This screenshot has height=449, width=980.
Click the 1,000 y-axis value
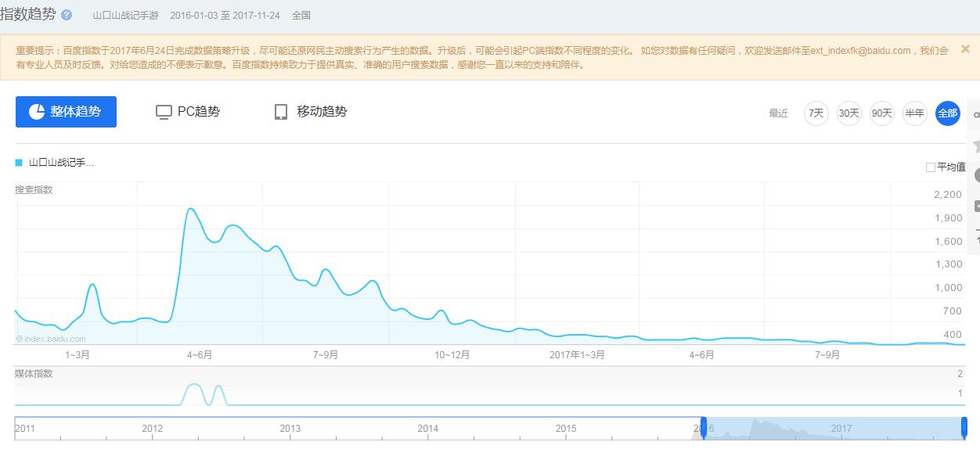(x=948, y=288)
